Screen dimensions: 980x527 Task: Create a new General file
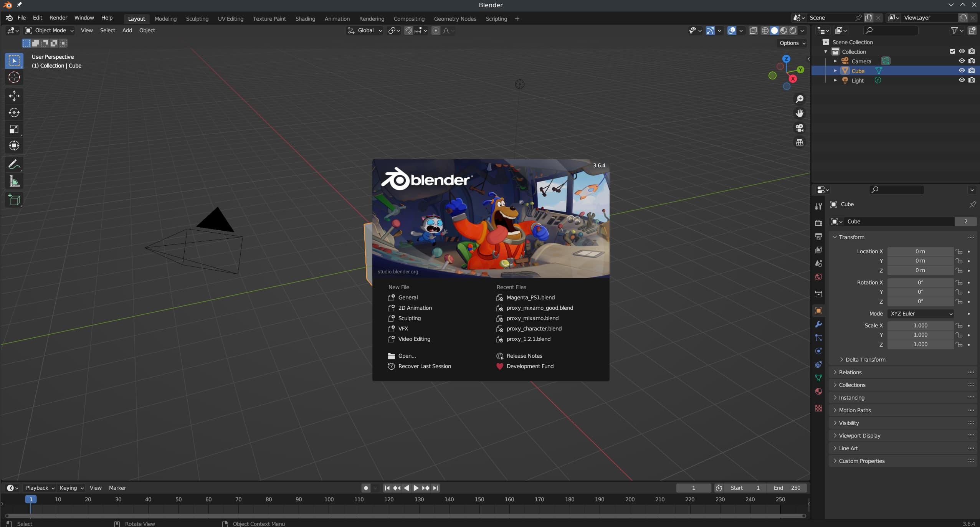click(x=408, y=297)
